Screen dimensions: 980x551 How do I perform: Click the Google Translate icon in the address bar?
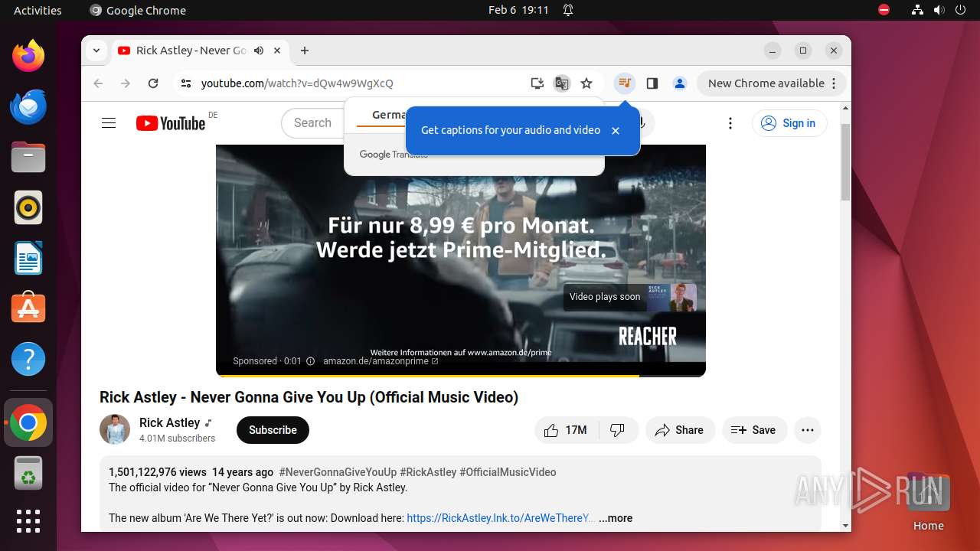(562, 83)
